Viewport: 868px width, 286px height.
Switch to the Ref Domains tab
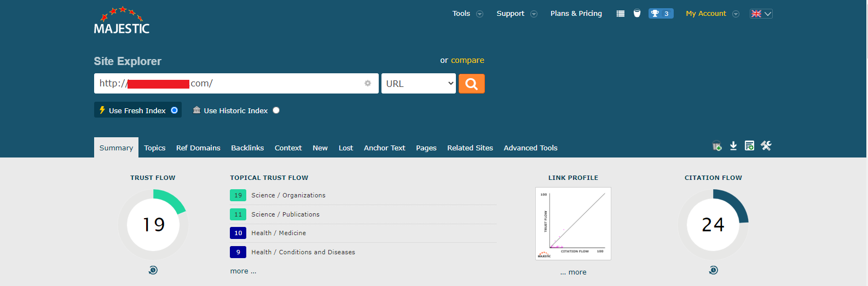pos(198,148)
